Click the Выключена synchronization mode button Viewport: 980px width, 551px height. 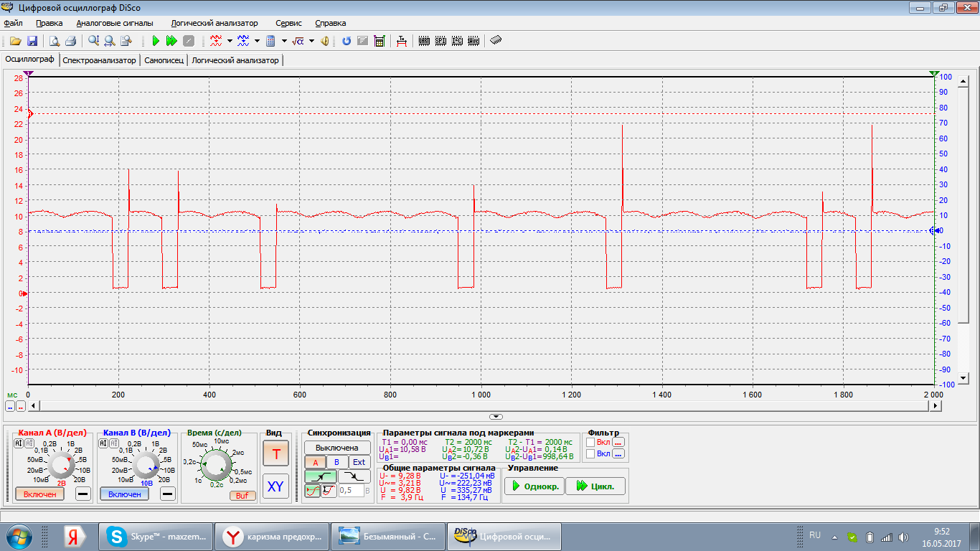337,448
